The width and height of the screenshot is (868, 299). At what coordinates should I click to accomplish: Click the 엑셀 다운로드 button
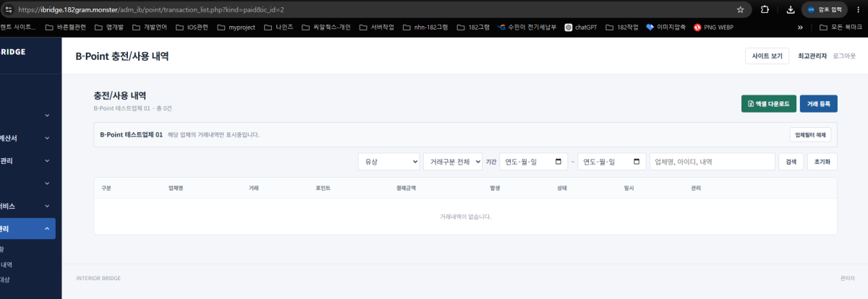[x=769, y=104]
